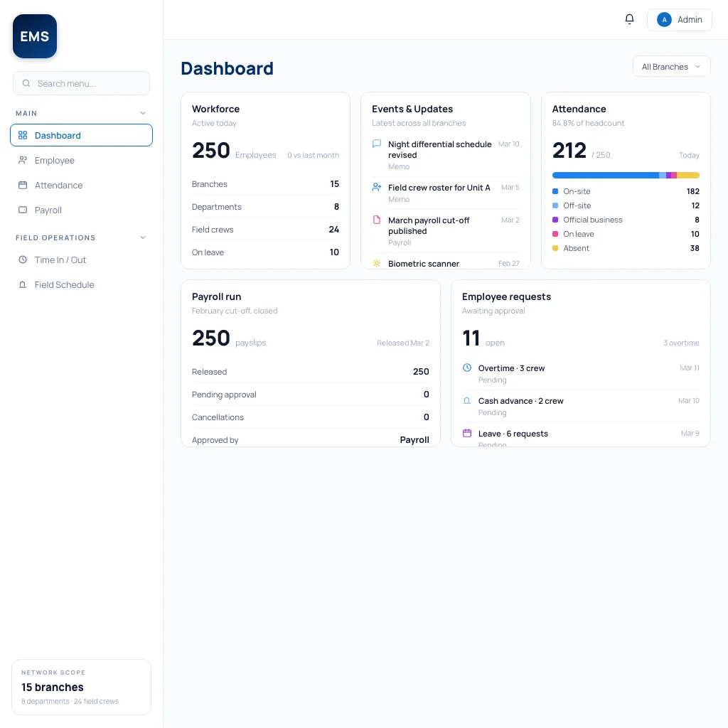Click the Leave requests calendar icon
The width and height of the screenshot is (728, 728).
[x=467, y=433]
